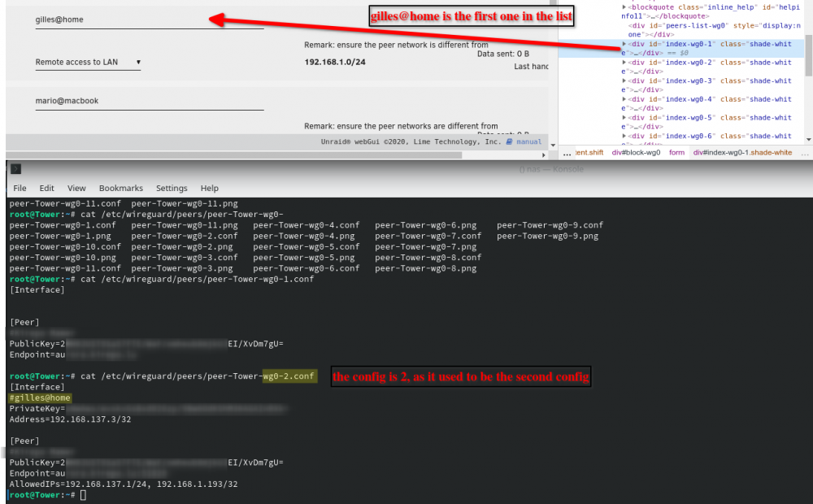Click div#block-wg0 in the DevTools breadcrumb

coord(637,153)
